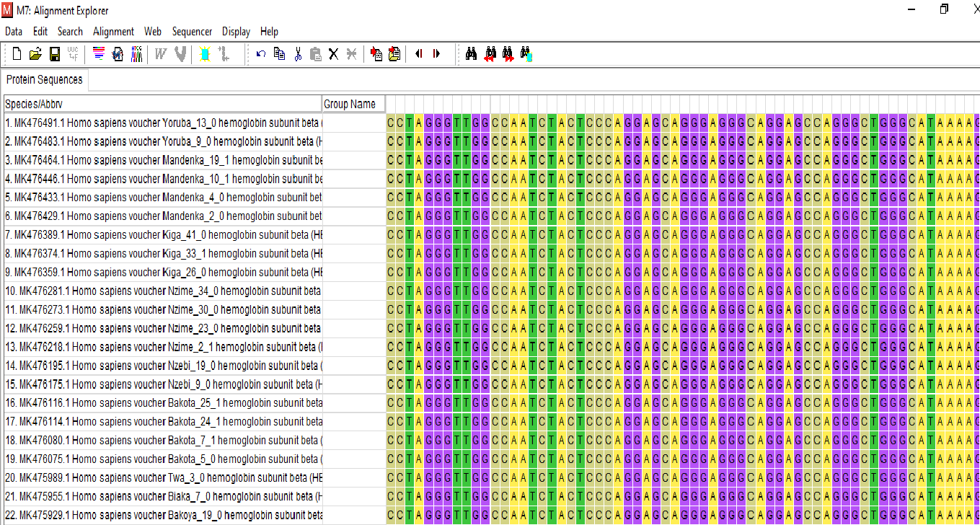980x525 pixels.
Task: Select row 6 MK476429.1 Mandenka_2_0
Action: 163,216
